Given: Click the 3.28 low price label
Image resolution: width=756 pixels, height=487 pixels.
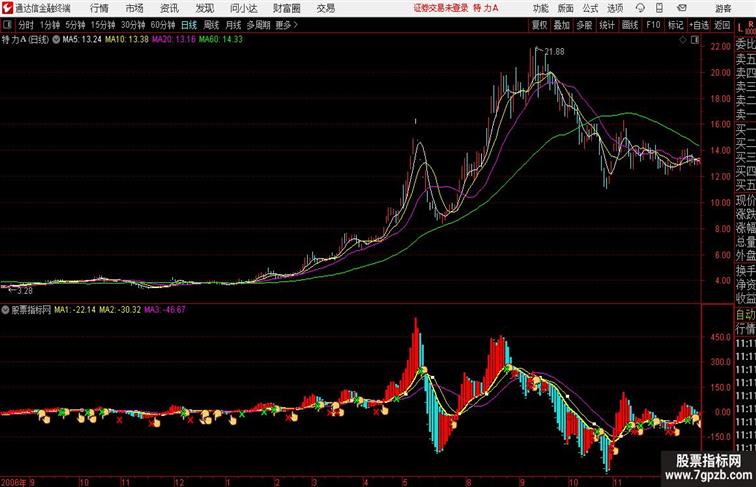Looking at the screenshot, I should pos(25,291).
